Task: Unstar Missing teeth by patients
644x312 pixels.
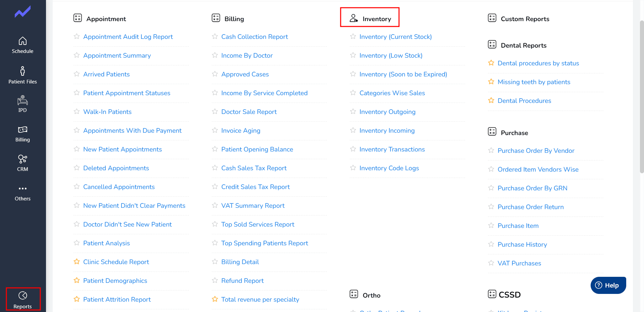Action: coord(491,81)
